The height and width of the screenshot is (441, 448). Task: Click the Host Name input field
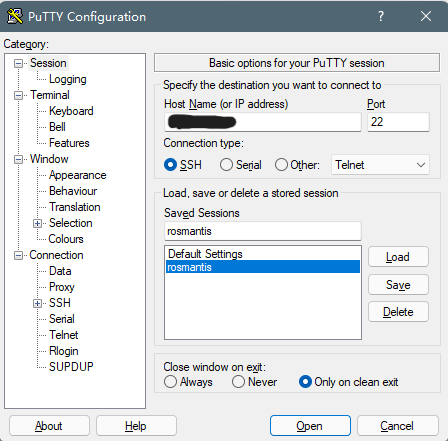(263, 122)
